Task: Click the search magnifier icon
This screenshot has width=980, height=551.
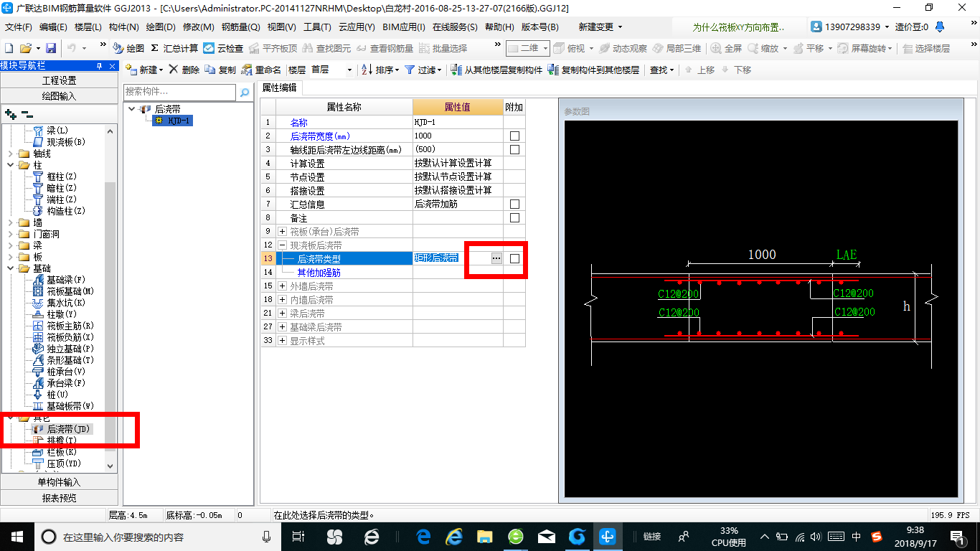Action: (x=245, y=92)
